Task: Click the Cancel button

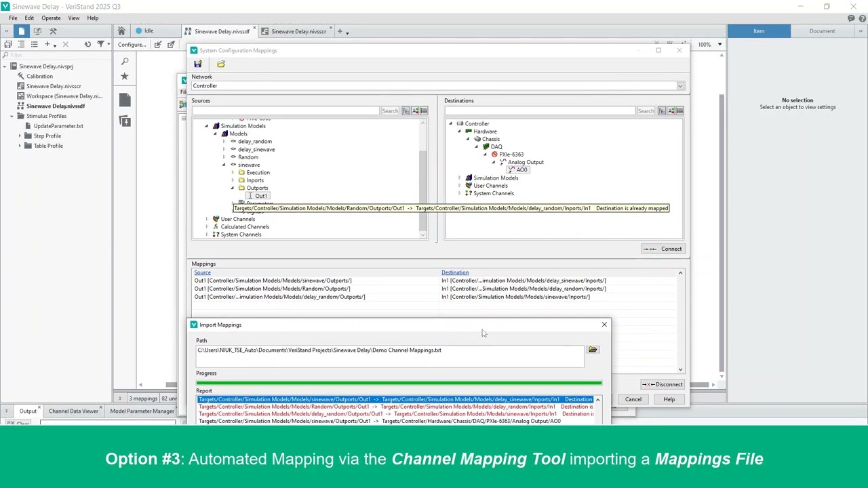Action: pyautogui.click(x=633, y=399)
